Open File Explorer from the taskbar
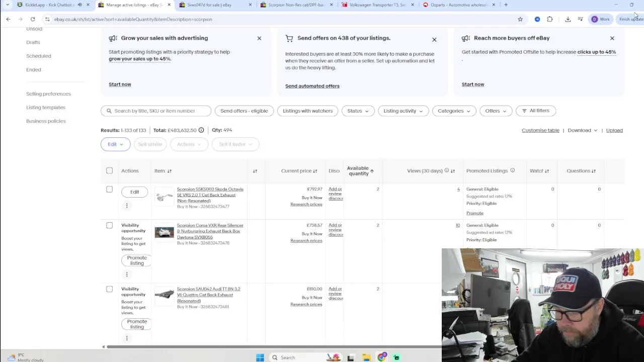Image resolution: width=644 pixels, height=362 pixels. [x=366, y=357]
